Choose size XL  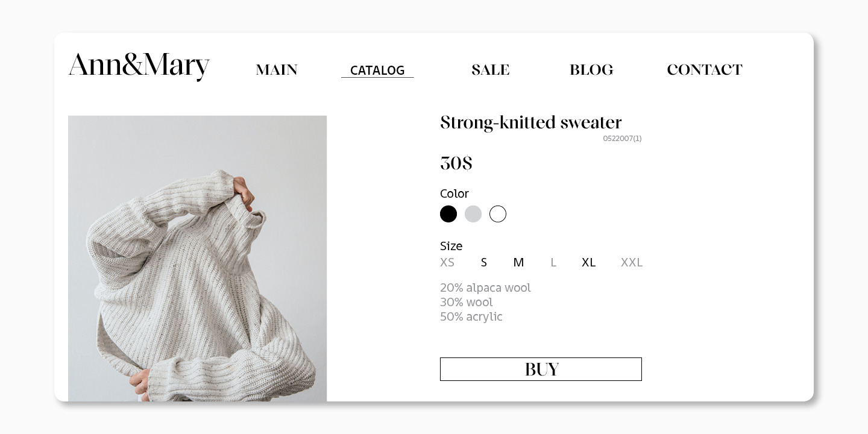coord(588,262)
